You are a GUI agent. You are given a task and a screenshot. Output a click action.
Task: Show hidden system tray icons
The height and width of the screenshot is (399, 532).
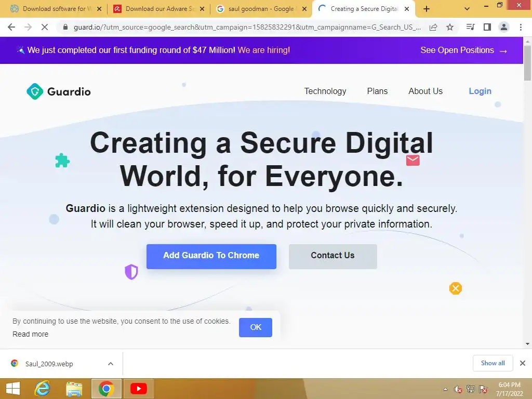click(446, 389)
